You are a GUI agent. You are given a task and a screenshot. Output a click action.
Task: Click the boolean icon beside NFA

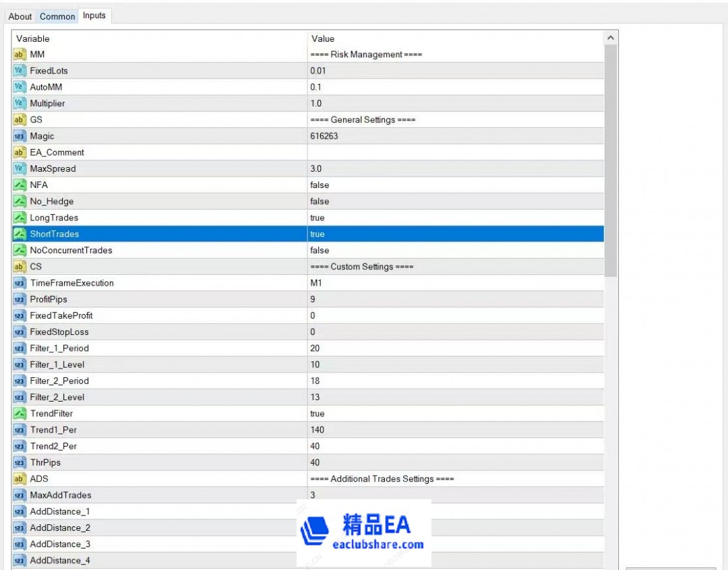(20, 185)
